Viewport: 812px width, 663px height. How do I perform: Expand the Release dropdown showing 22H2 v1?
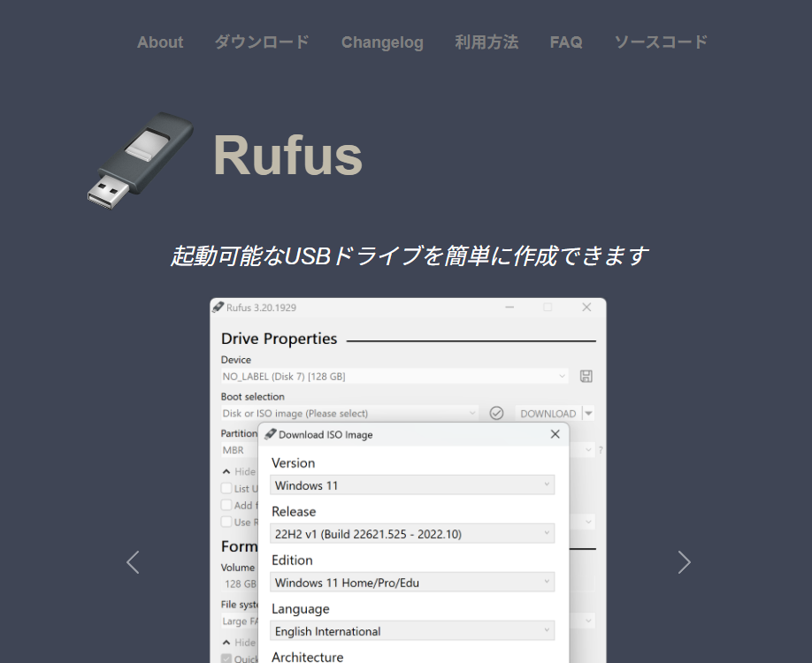pyautogui.click(x=412, y=534)
